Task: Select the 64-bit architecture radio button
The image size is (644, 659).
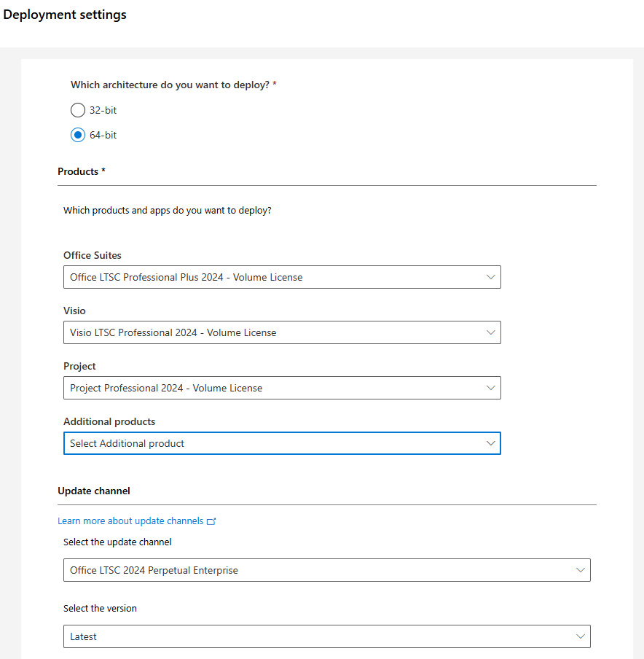Action: pyautogui.click(x=78, y=135)
